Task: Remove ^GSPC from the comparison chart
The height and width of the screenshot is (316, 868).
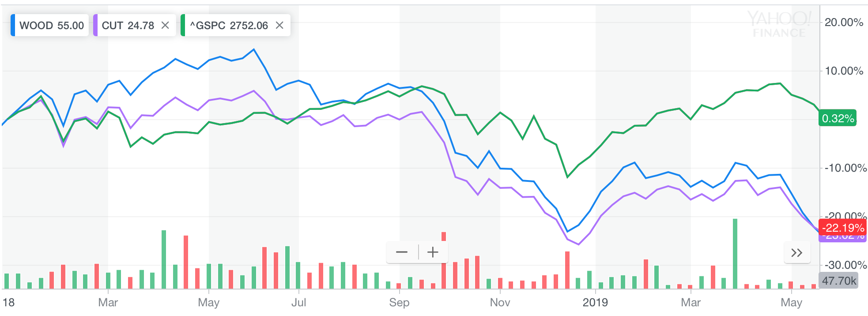Action: pyautogui.click(x=280, y=25)
